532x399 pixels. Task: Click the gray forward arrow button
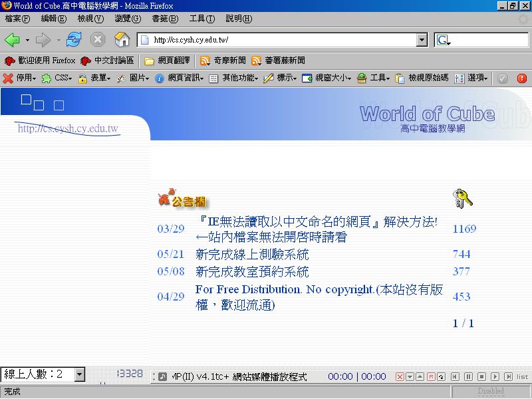pos(43,40)
